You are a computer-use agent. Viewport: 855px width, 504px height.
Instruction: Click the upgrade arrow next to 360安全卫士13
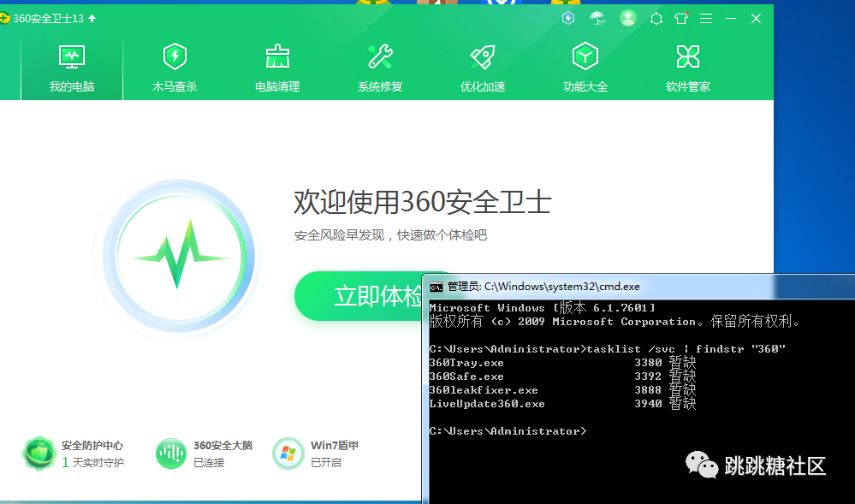tap(92, 19)
